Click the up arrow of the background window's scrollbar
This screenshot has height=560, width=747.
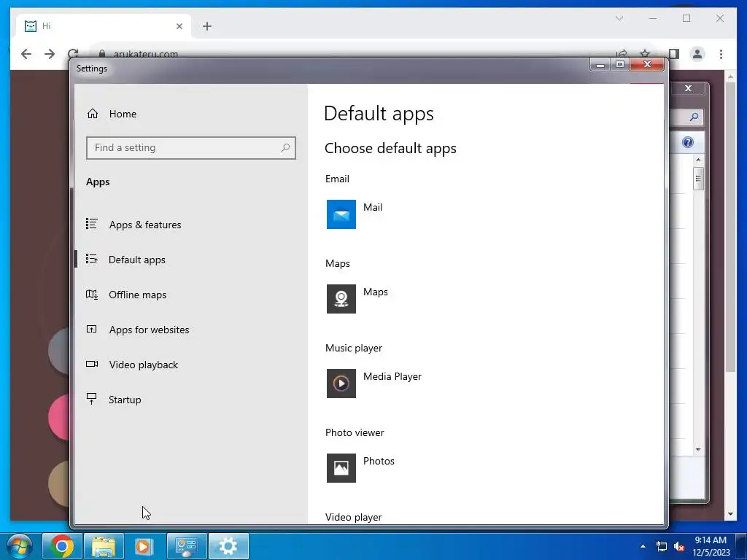(x=698, y=160)
